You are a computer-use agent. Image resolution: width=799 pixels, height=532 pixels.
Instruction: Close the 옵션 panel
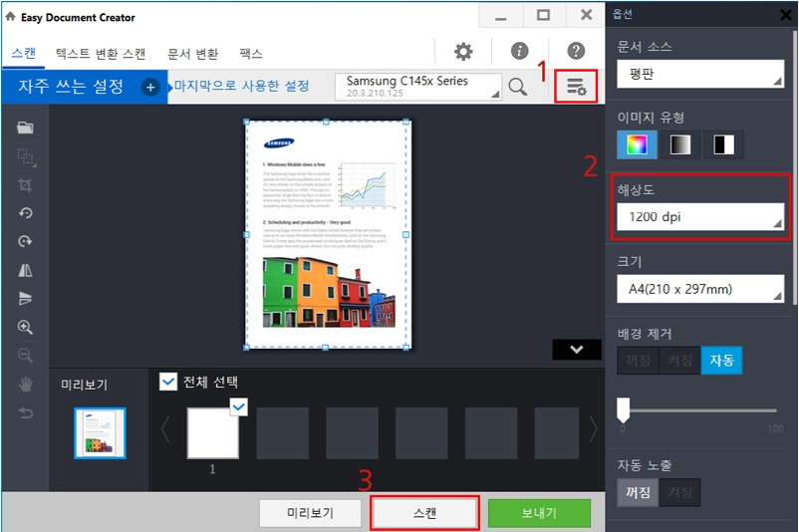point(786,15)
